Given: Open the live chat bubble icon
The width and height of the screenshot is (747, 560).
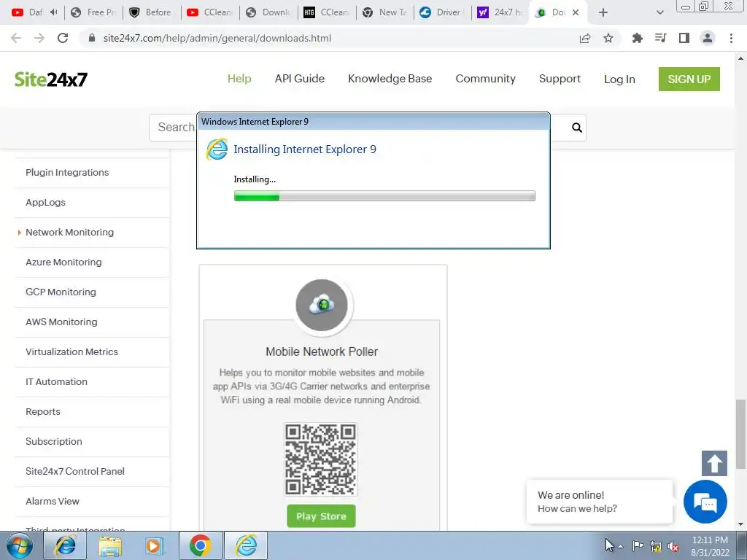Looking at the screenshot, I should click(705, 502).
